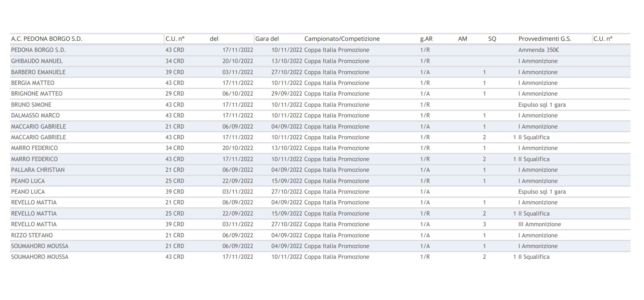Select the Ammenda 350€ cell
The image size is (644, 300).
point(538,50)
